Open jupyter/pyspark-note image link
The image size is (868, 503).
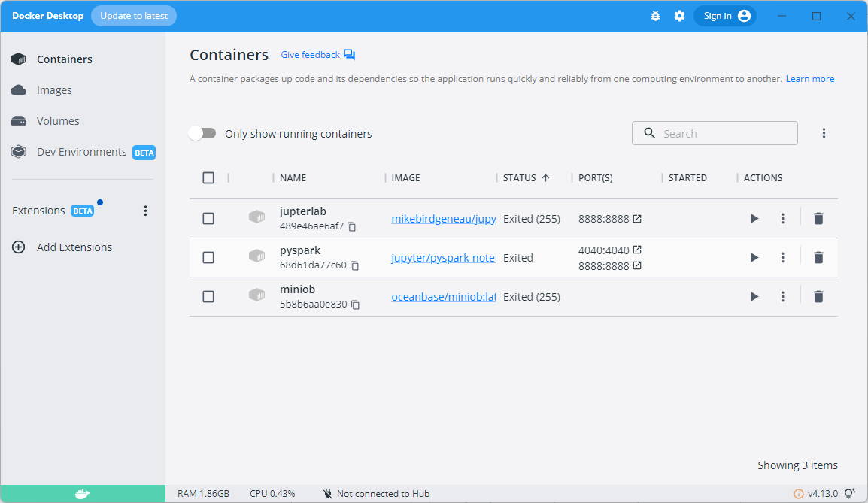click(443, 258)
